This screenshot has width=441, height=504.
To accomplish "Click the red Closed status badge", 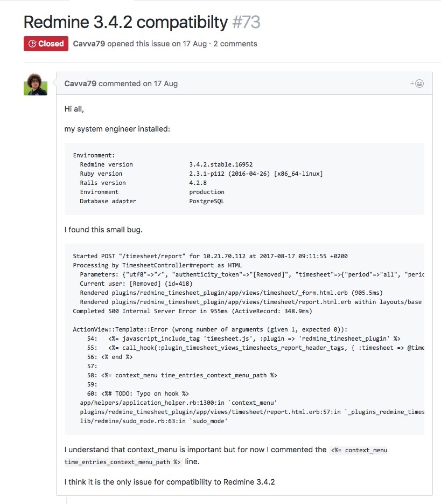I will 46,44.
